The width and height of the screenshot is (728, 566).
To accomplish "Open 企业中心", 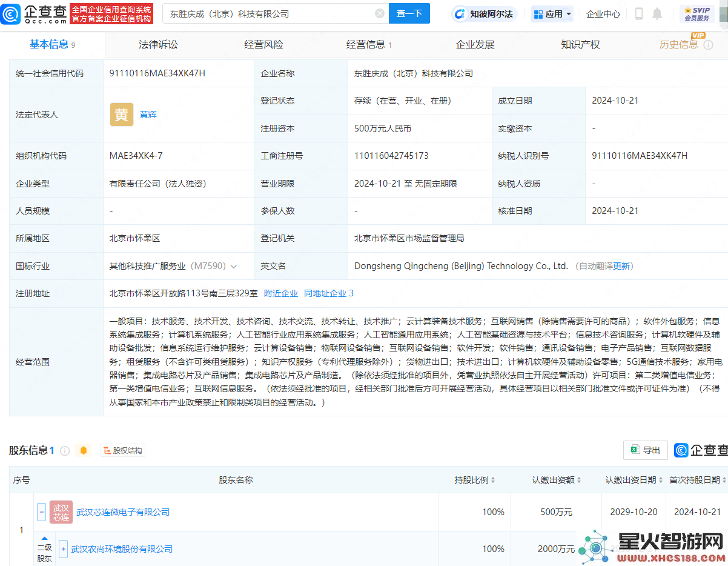I will pos(603,14).
